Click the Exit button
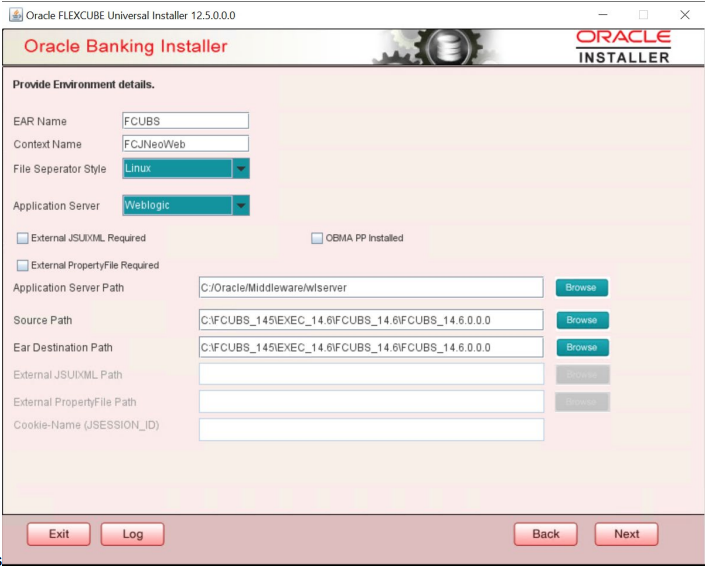This screenshot has height=566, width=705. click(x=59, y=534)
